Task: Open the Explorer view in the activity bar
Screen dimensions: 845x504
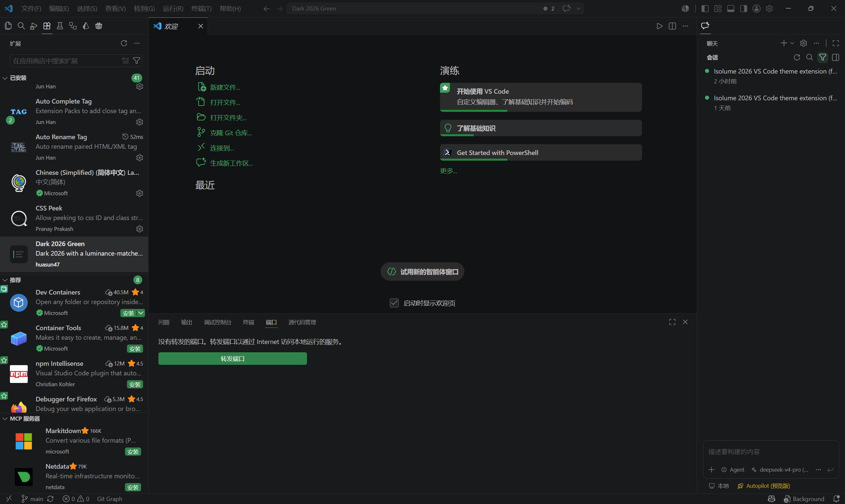Action: pos(8,26)
